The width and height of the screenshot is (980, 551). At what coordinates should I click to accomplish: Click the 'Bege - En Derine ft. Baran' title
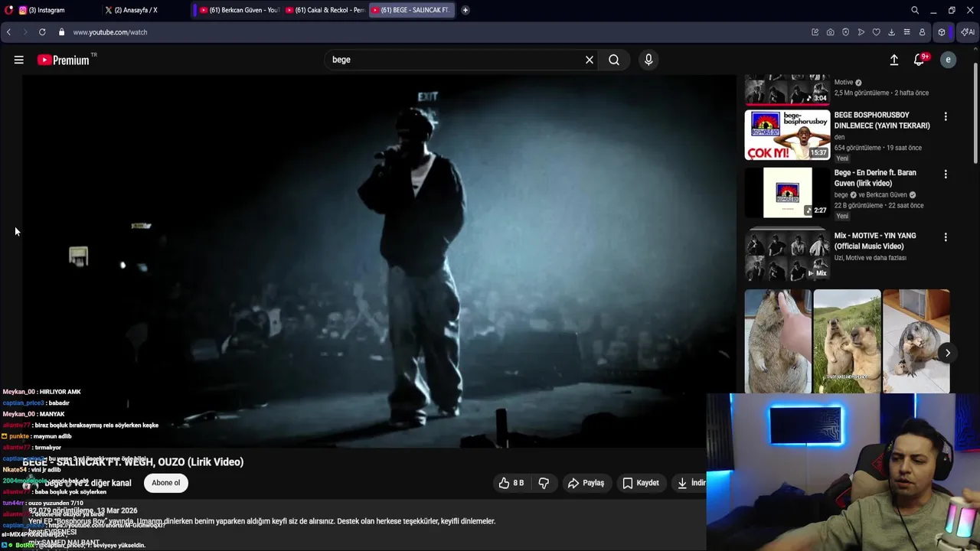(x=875, y=178)
